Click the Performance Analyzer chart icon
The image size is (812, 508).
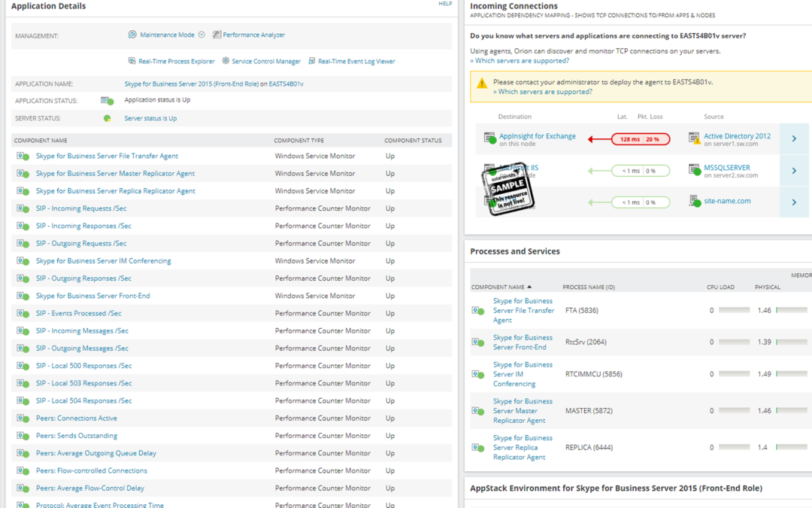[217, 35]
